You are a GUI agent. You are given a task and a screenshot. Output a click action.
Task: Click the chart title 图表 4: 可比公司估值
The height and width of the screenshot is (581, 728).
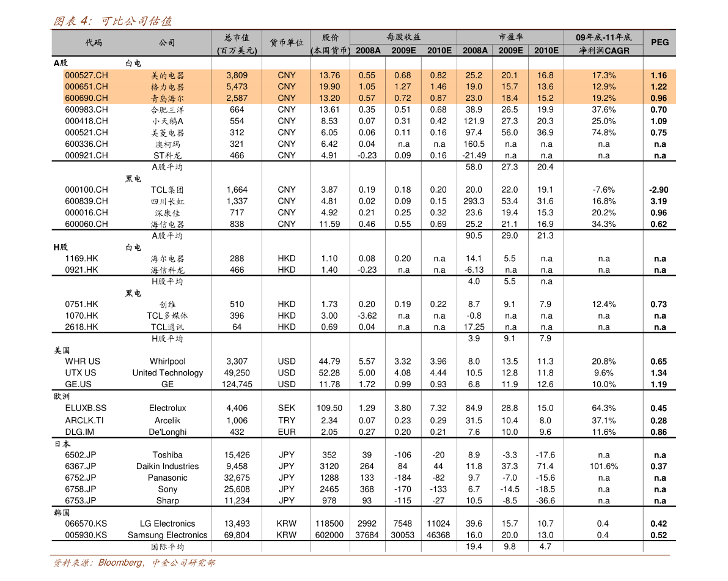[x=112, y=21]
